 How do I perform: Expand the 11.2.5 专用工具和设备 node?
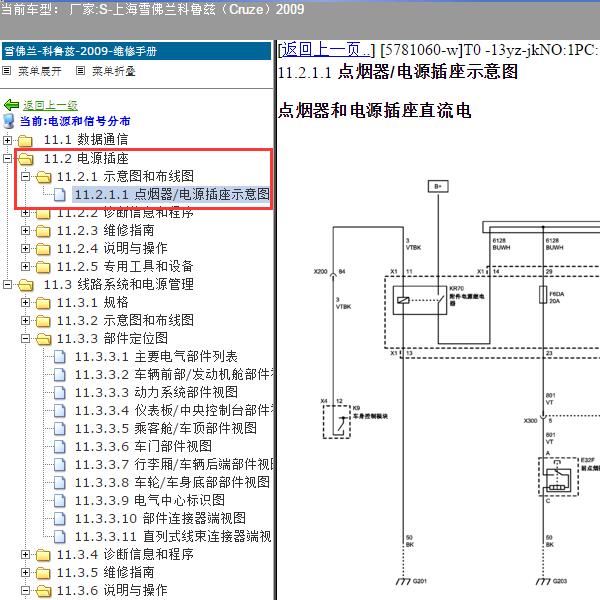(x=25, y=266)
